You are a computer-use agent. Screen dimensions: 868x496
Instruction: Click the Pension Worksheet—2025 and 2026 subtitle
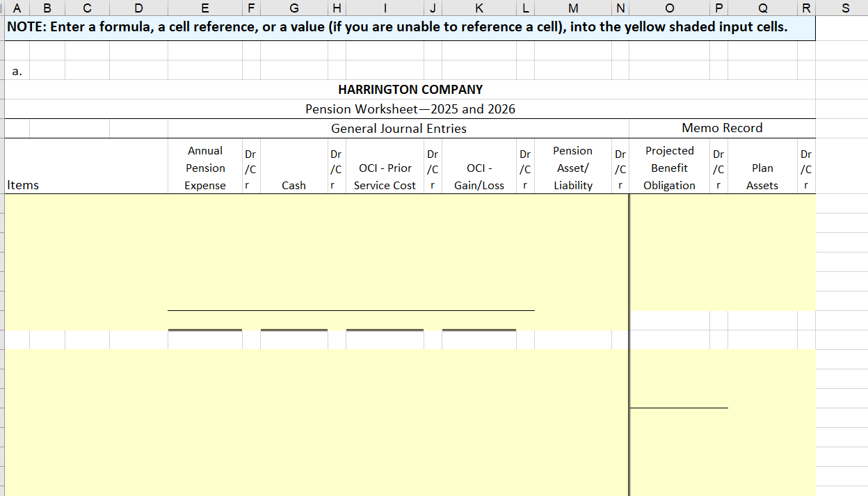coord(410,109)
